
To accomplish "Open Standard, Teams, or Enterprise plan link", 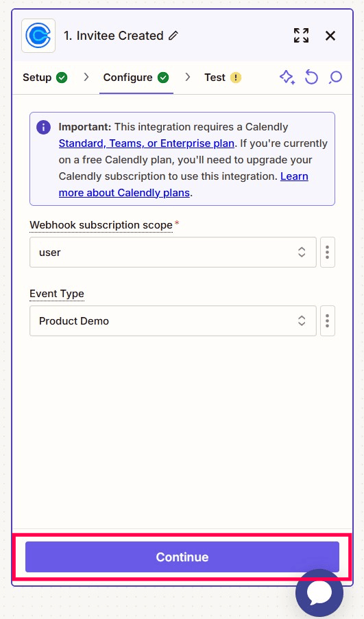I will click(146, 143).
